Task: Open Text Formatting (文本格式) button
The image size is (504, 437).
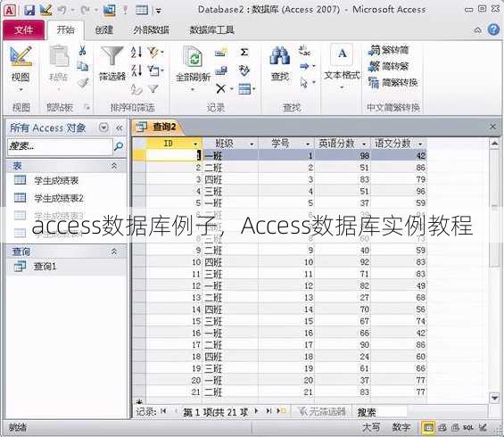Action: [x=342, y=66]
